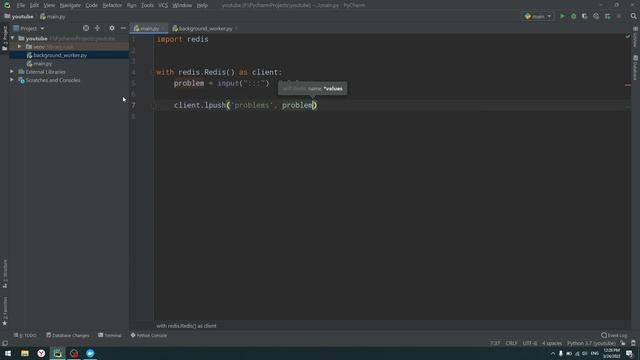The width and height of the screenshot is (640, 360).
Task: Expand External Libraries node
Action: point(12,72)
